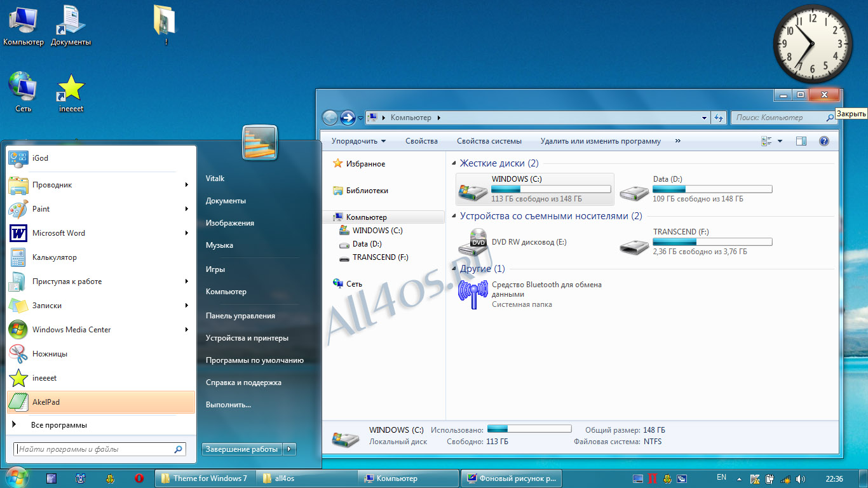Click Все программы in Start menu
The width and height of the screenshot is (868, 488).
point(59,425)
